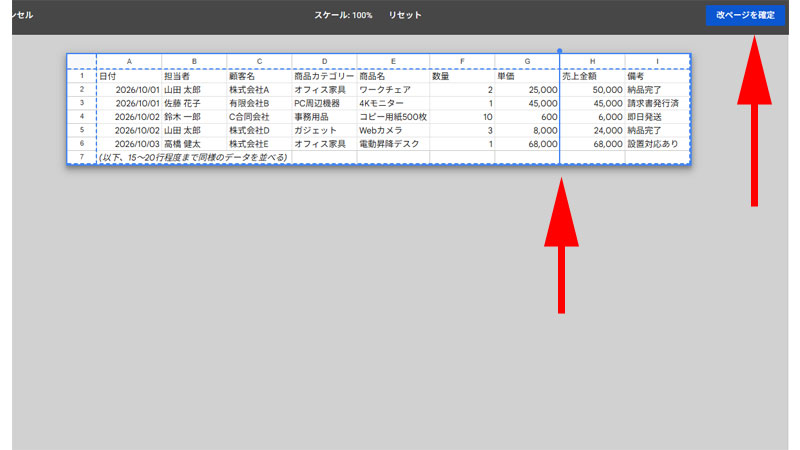Click the 商品名 header cell

[x=393, y=76]
